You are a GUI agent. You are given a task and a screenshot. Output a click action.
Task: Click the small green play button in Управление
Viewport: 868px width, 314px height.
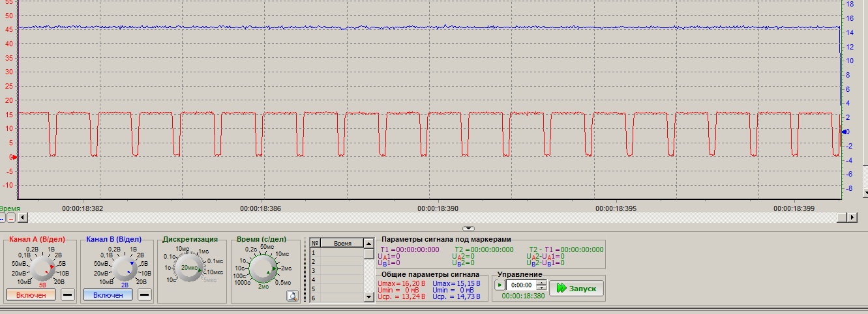pos(499,285)
